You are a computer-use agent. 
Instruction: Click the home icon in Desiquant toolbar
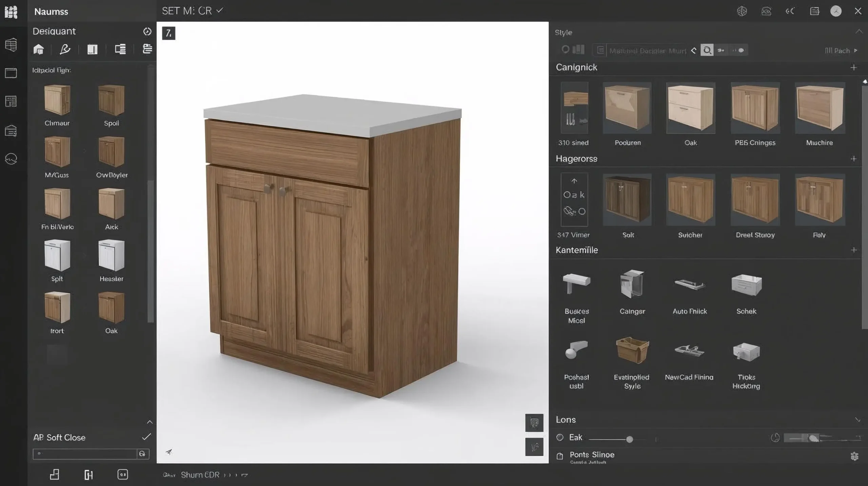(x=39, y=49)
